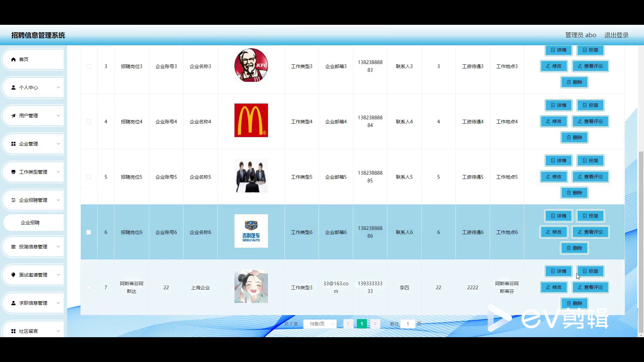Click the paper plane icon beside 用户管理
Viewport: 644px width, 362px height.
point(13,116)
